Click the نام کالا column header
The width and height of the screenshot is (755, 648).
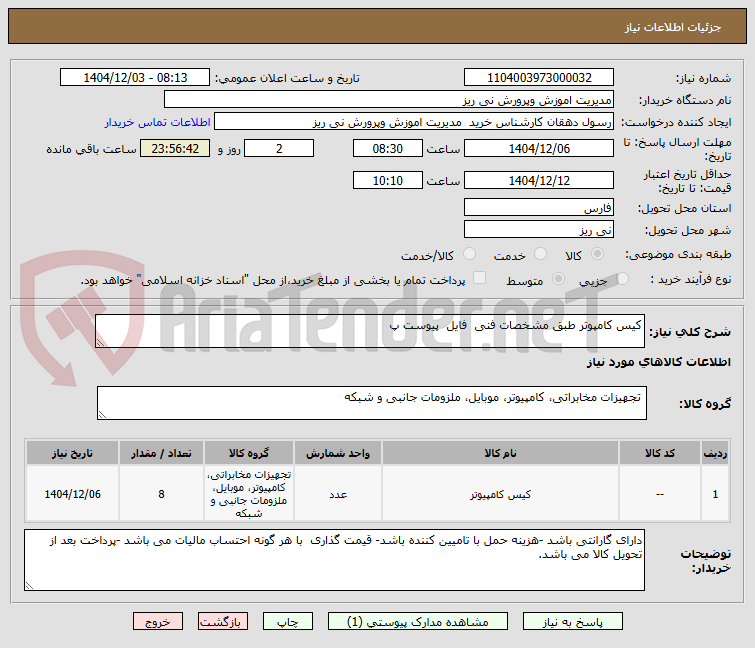500,453
